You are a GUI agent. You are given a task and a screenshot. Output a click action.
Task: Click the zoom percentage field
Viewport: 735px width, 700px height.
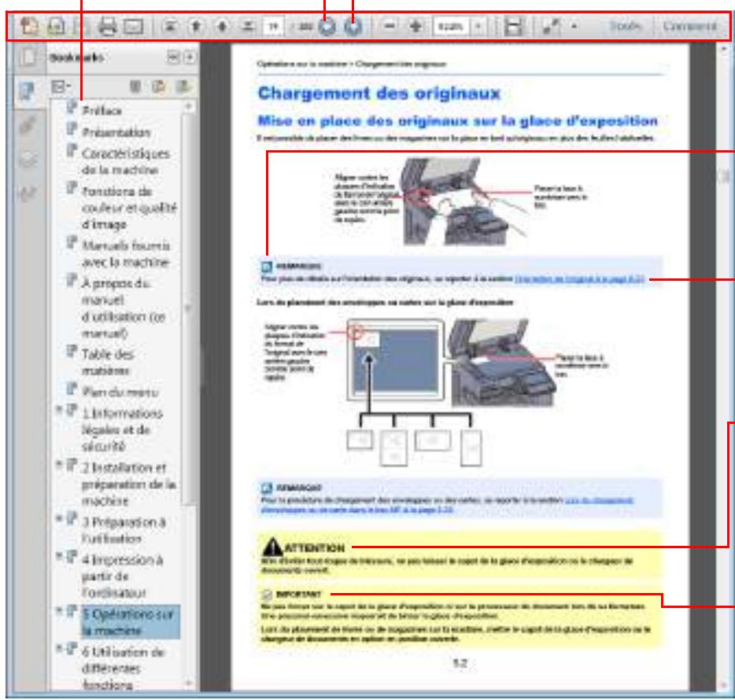pyautogui.click(x=451, y=26)
